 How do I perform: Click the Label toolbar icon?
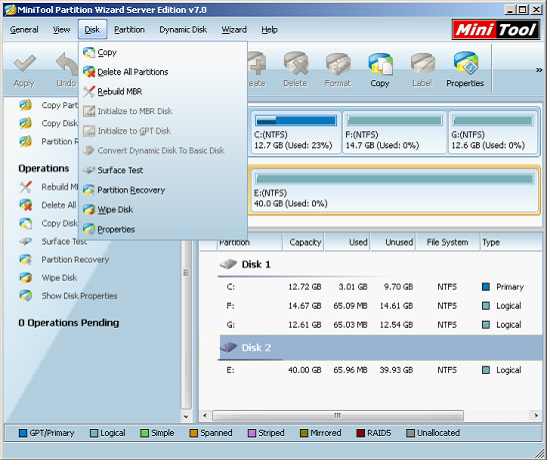pos(422,64)
